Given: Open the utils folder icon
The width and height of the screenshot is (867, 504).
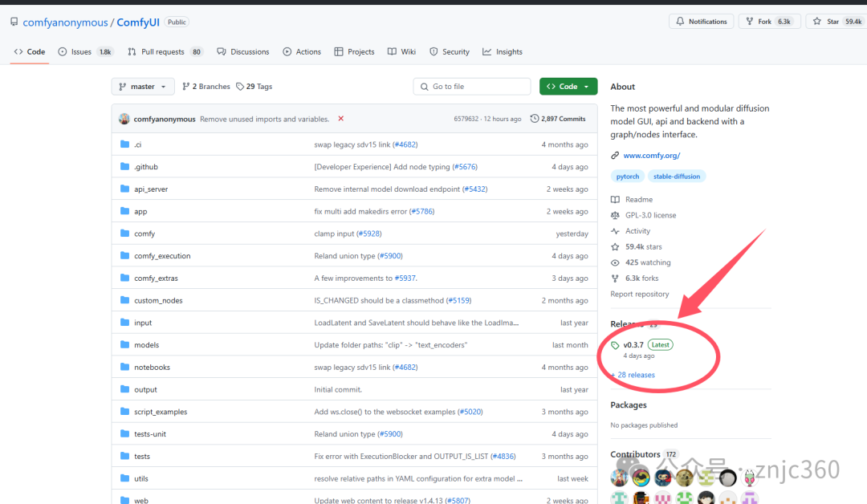Looking at the screenshot, I should 125,478.
